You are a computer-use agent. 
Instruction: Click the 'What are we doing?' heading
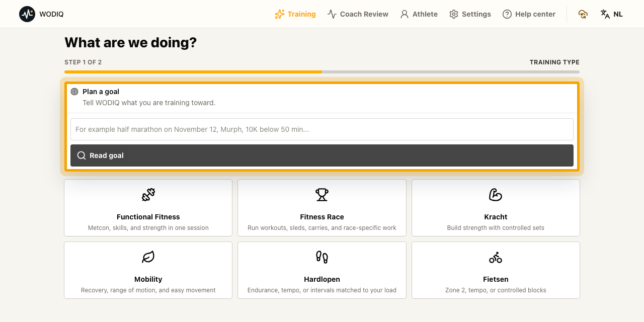click(131, 42)
